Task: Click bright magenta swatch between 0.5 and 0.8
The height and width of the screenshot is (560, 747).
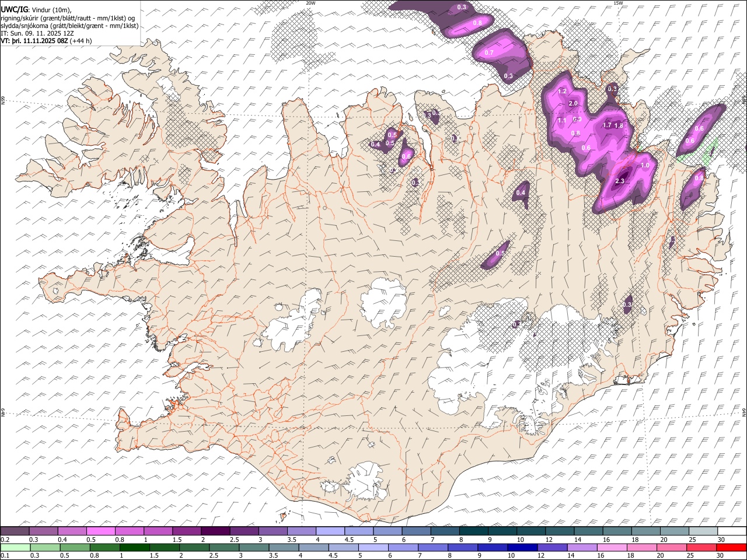Action: point(100,531)
